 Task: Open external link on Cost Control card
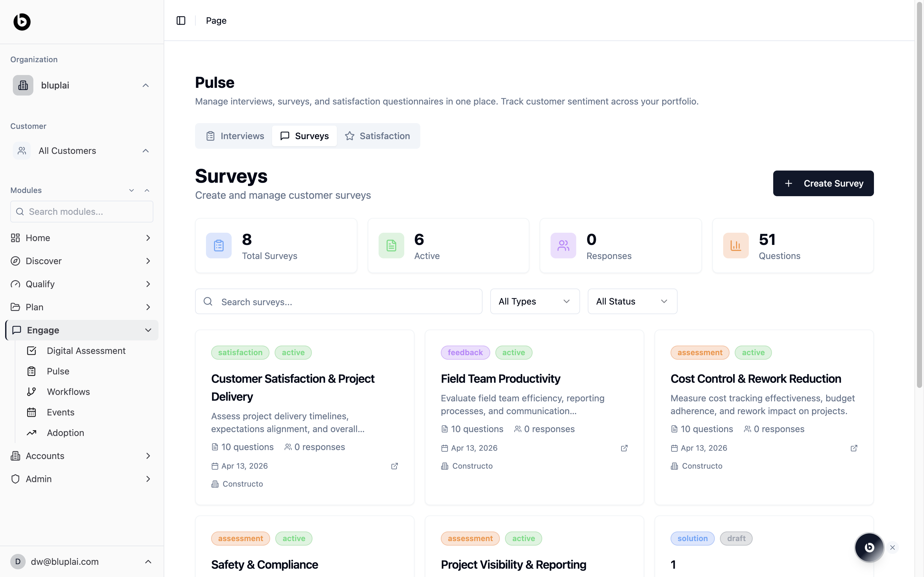pos(854,448)
